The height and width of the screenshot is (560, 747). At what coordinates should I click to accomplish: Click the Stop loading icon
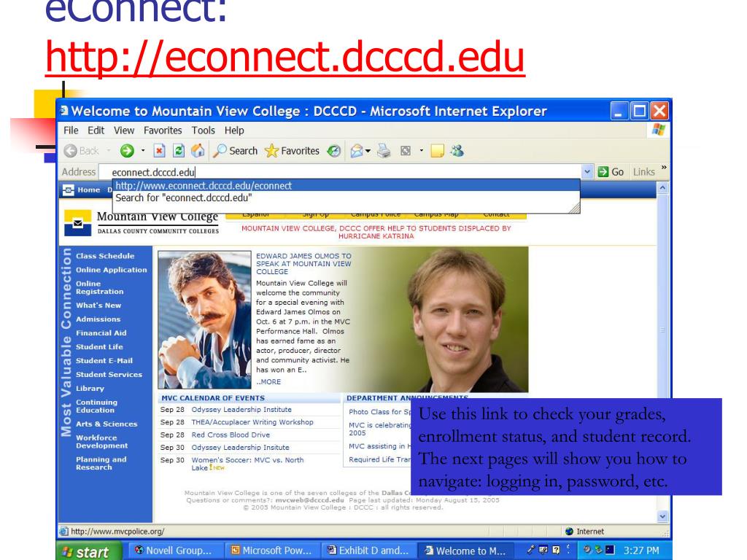159,151
